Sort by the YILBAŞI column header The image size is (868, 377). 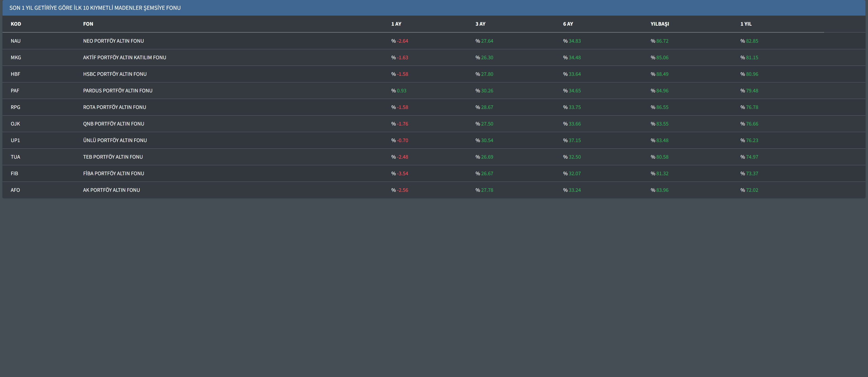pyautogui.click(x=659, y=24)
